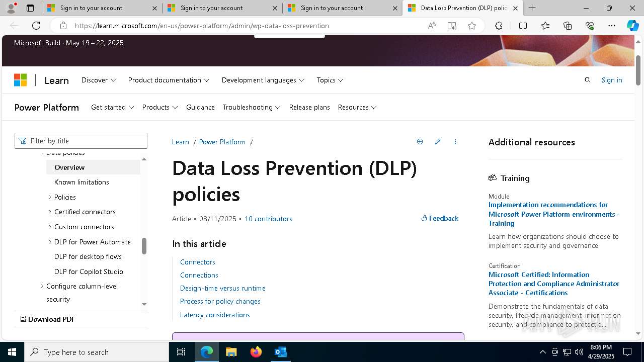Expand the Products dropdown
The height and width of the screenshot is (362, 644).
160,107
